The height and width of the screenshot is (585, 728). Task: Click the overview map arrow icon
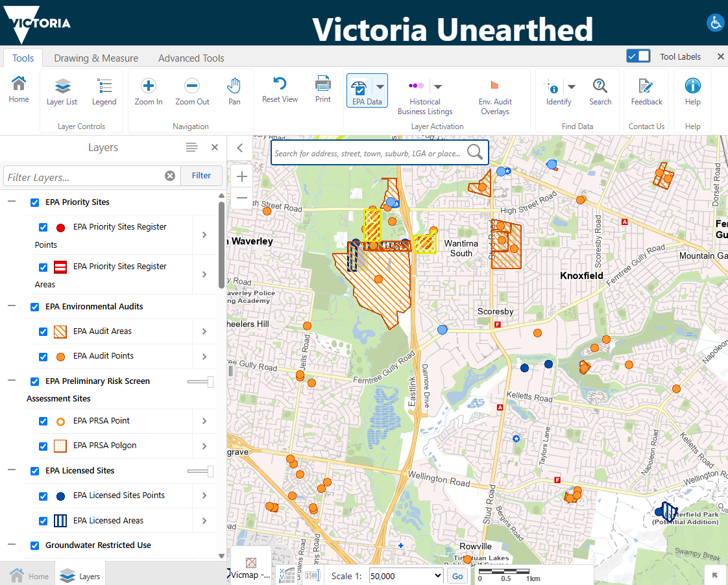(715, 575)
